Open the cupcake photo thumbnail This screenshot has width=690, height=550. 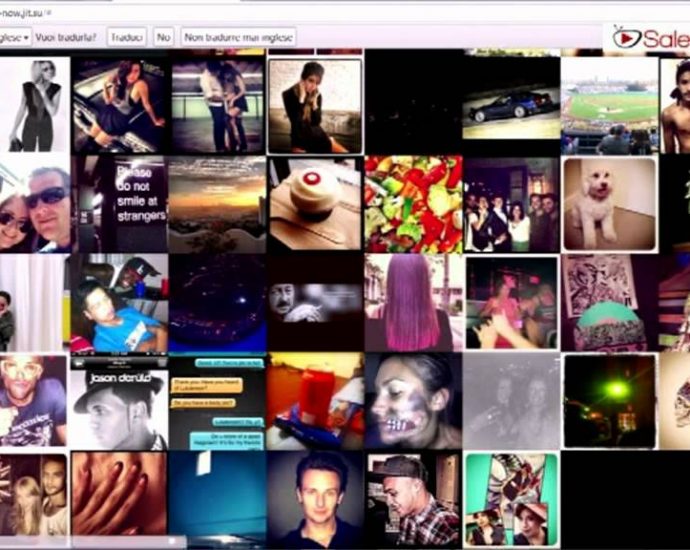(315, 203)
